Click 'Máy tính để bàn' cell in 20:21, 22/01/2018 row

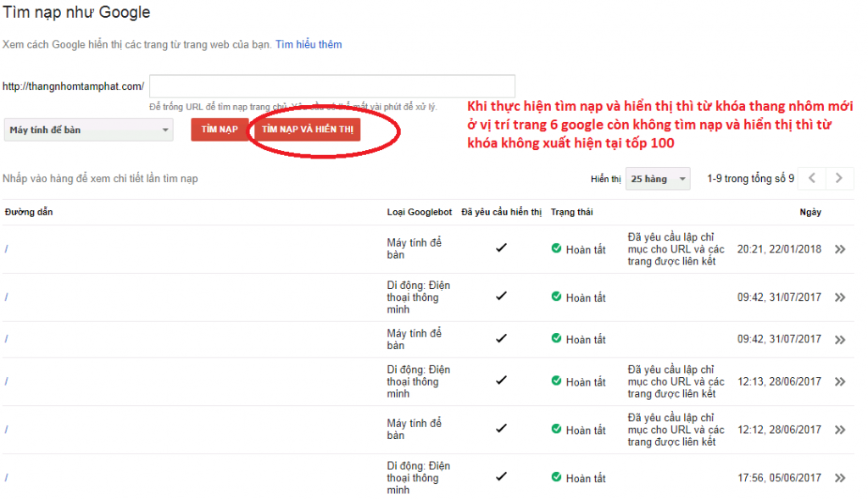[414, 248]
